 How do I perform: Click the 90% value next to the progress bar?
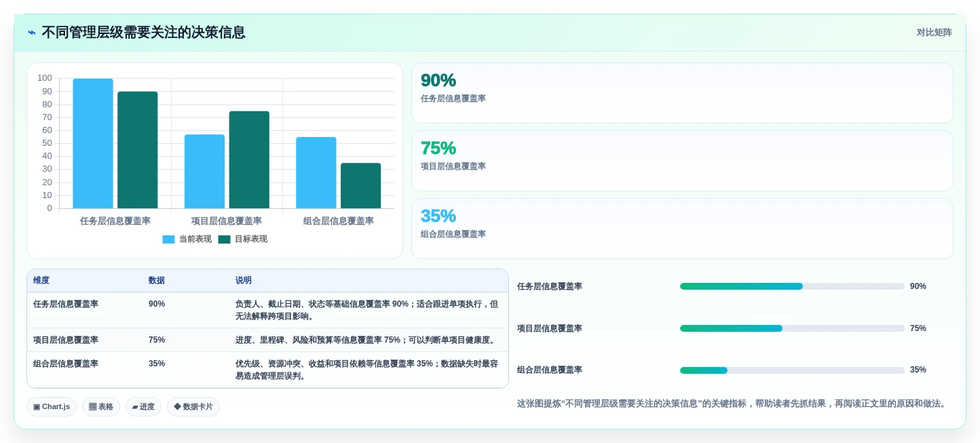(x=918, y=286)
